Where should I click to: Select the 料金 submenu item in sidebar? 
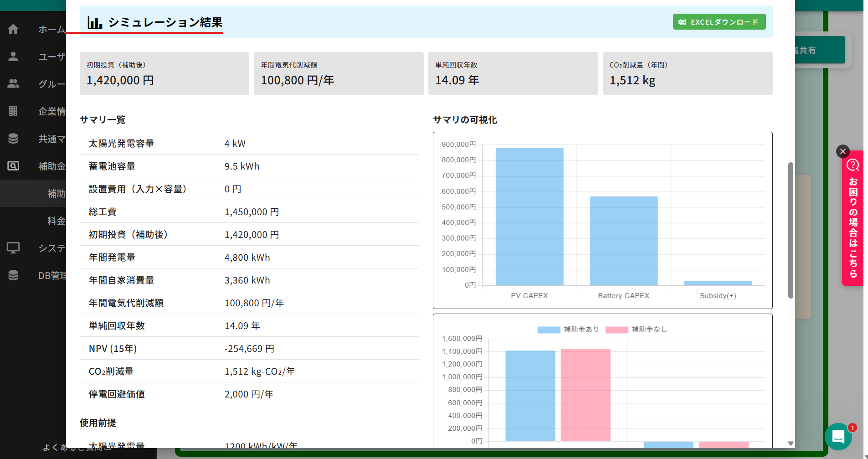click(x=56, y=221)
